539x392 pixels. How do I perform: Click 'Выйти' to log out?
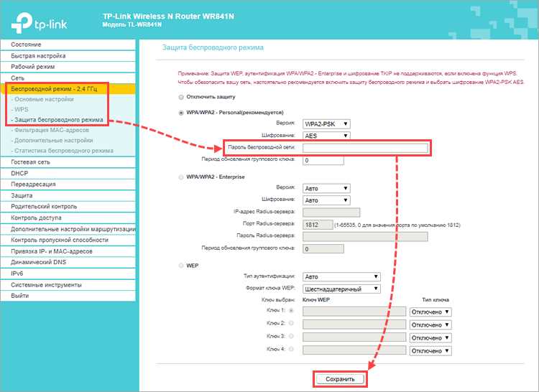[68, 296]
